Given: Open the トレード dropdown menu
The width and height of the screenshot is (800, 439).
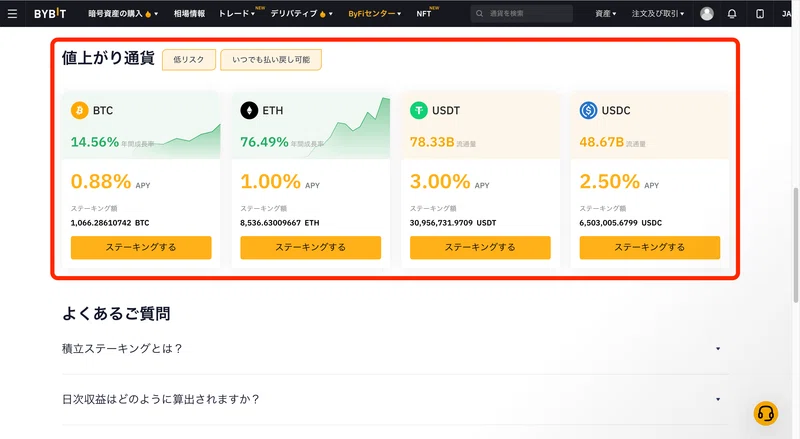Looking at the screenshot, I should [x=237, y=14].
